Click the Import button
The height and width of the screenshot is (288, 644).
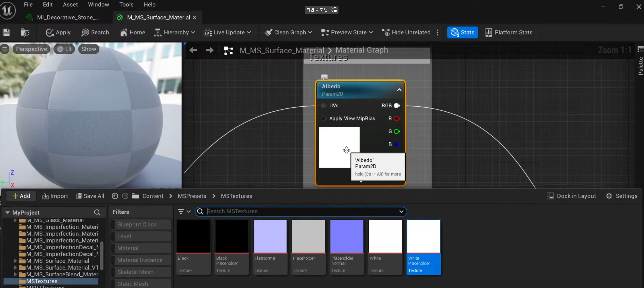[55, 196]
